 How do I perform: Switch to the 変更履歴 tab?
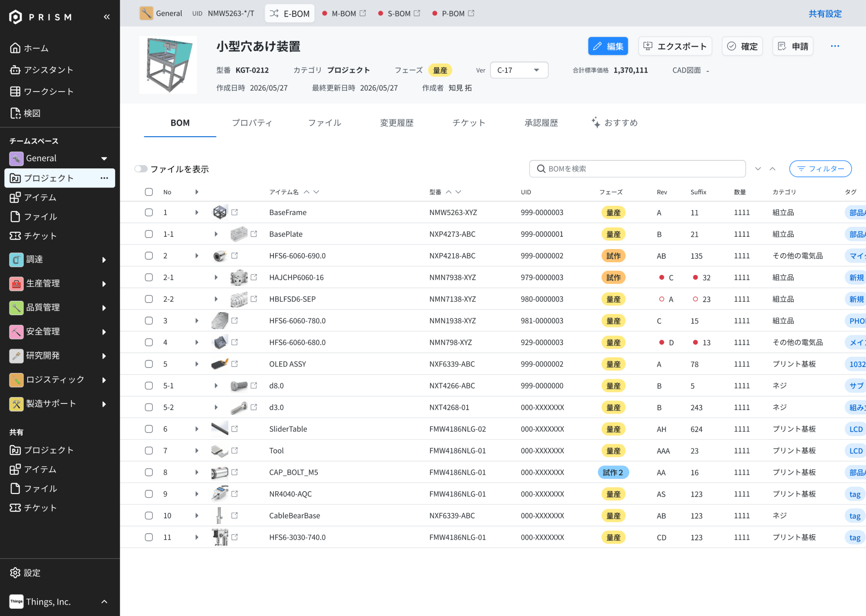(396, 123)
